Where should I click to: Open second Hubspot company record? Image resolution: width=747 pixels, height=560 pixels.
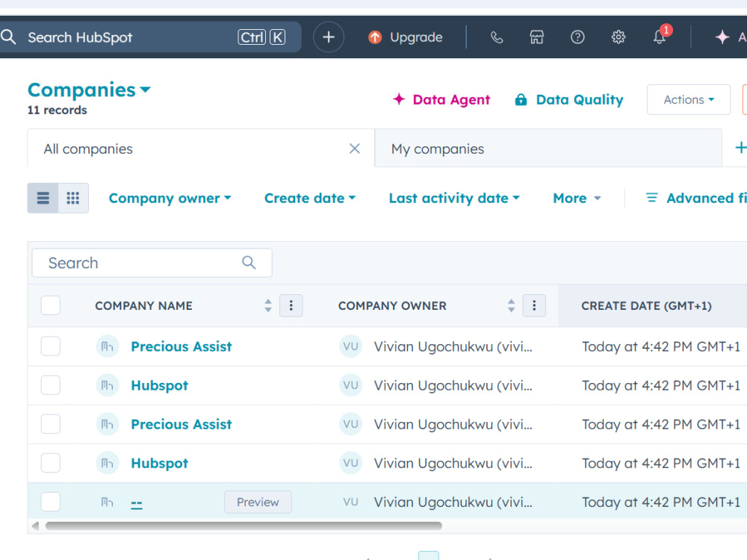[159, 464]
